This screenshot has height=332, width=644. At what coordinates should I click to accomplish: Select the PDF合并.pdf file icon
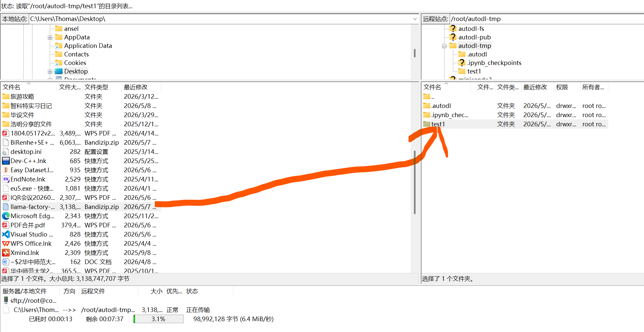(x=6, y=225)
